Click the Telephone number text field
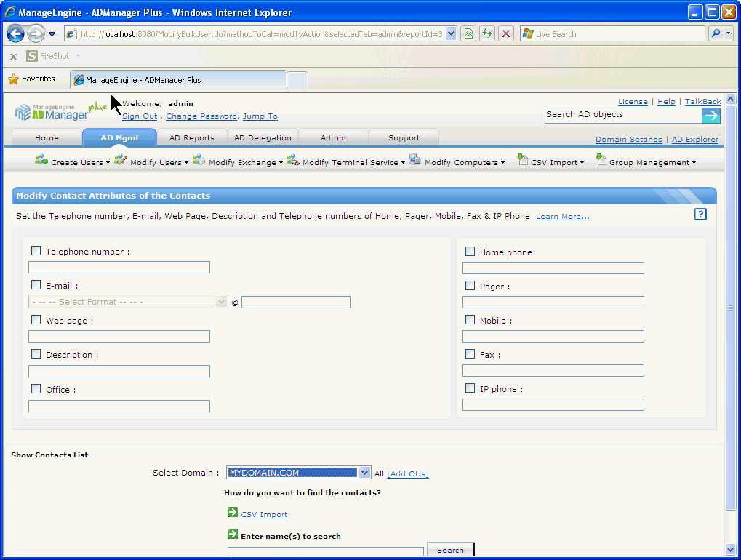741x560 pixels. [x=119, y=268]
